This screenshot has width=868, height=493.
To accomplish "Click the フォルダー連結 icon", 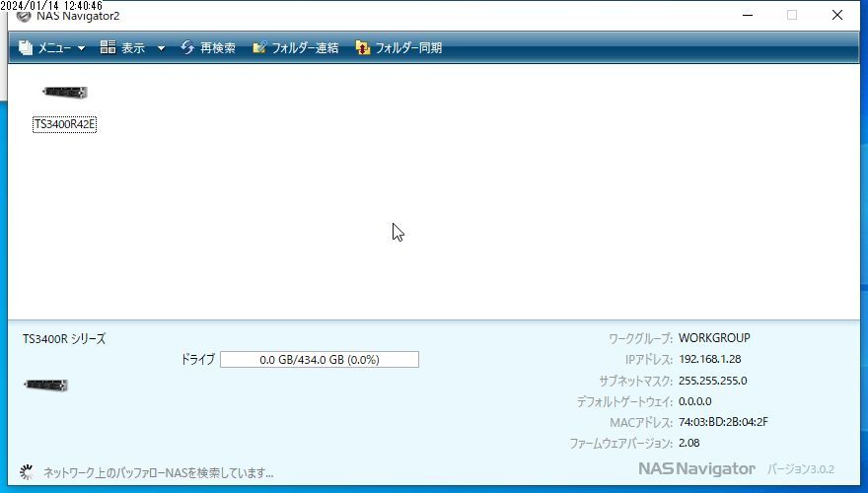I will 259,47.
